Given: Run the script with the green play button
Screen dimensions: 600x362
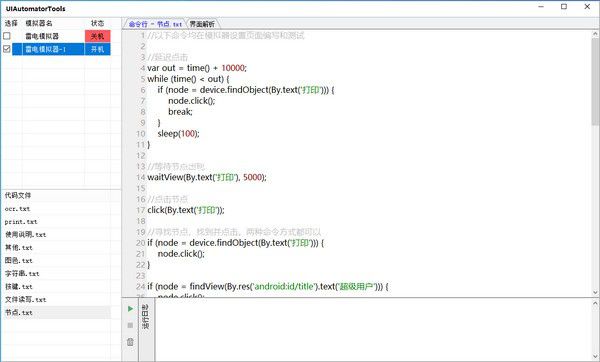Looking at the screenshot, I should click(x=130, y=308).
